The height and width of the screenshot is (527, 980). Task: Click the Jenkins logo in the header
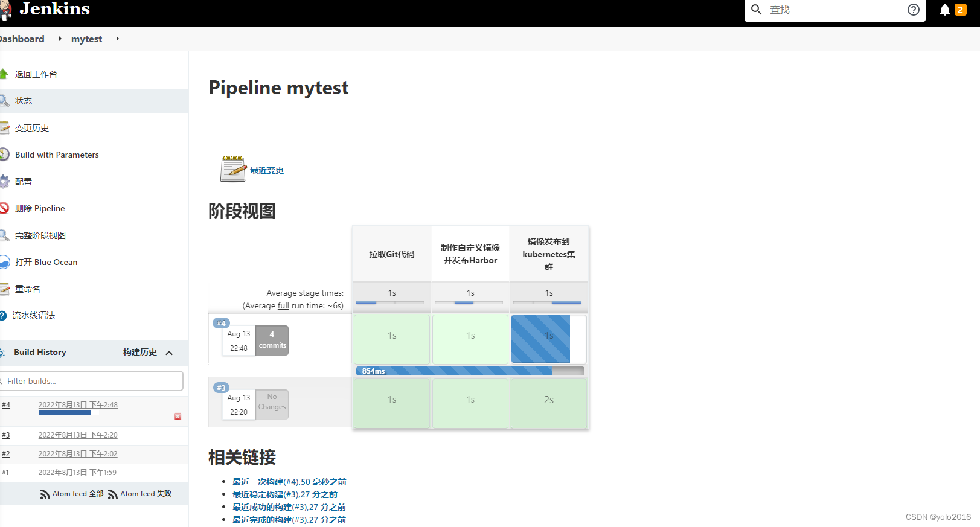[45, 9]
